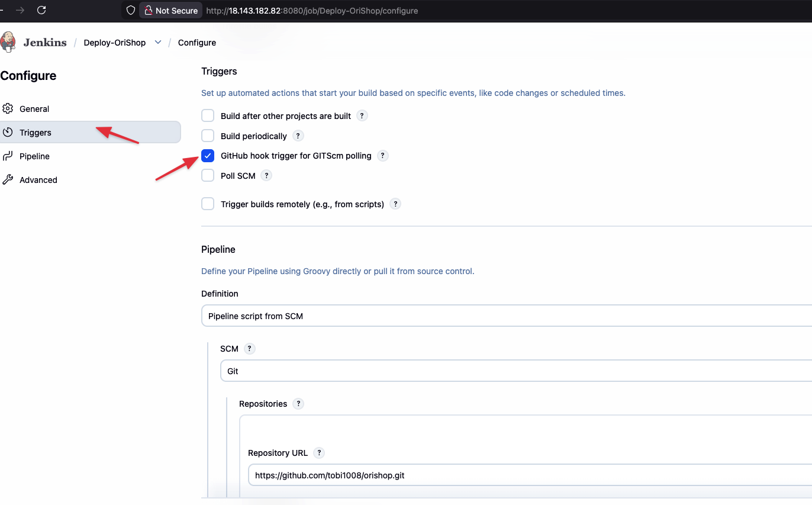Click the Jenkins butler logo icon
The image size is (812, 505).
click(8, 42)
